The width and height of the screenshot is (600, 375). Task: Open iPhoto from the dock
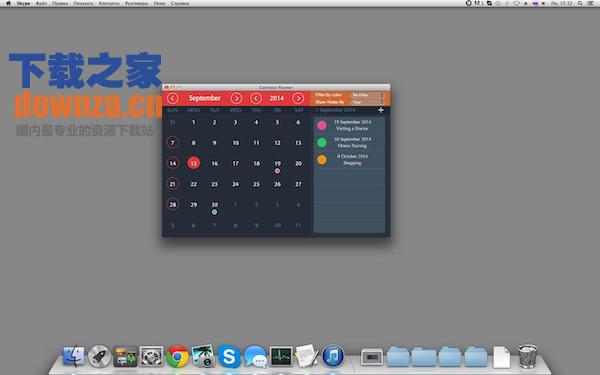[203, 356]
